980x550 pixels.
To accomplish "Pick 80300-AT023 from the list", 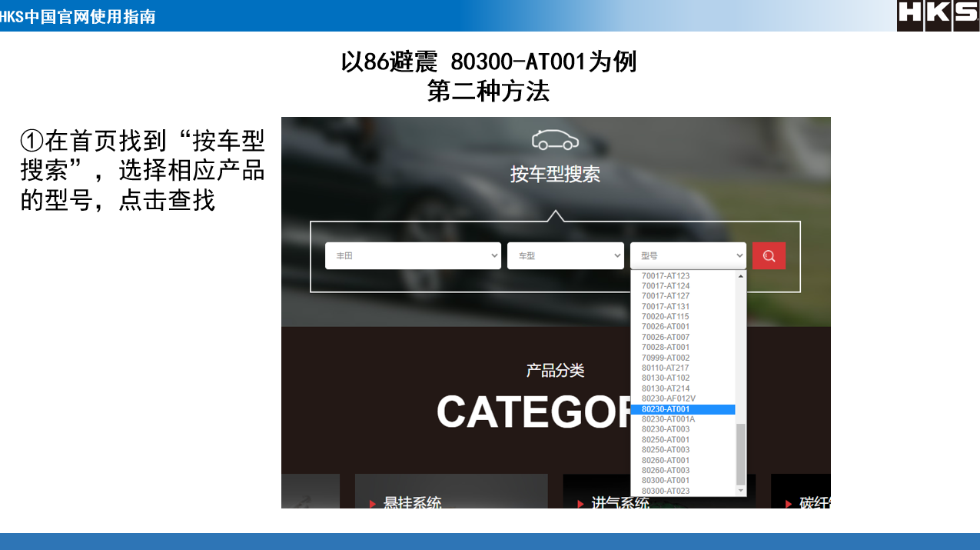I will pyautogui.click(x=666, y=491).
